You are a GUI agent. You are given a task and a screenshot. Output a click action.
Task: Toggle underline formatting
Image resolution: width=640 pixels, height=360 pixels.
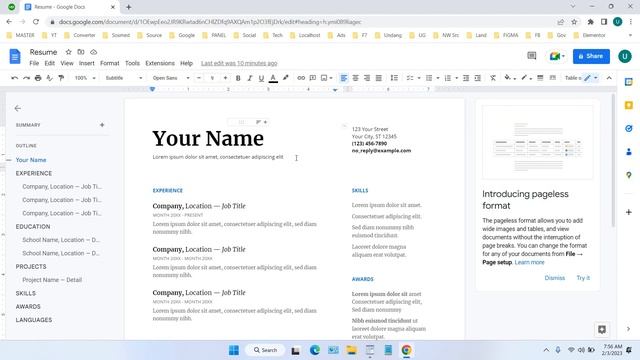(261, 78)
